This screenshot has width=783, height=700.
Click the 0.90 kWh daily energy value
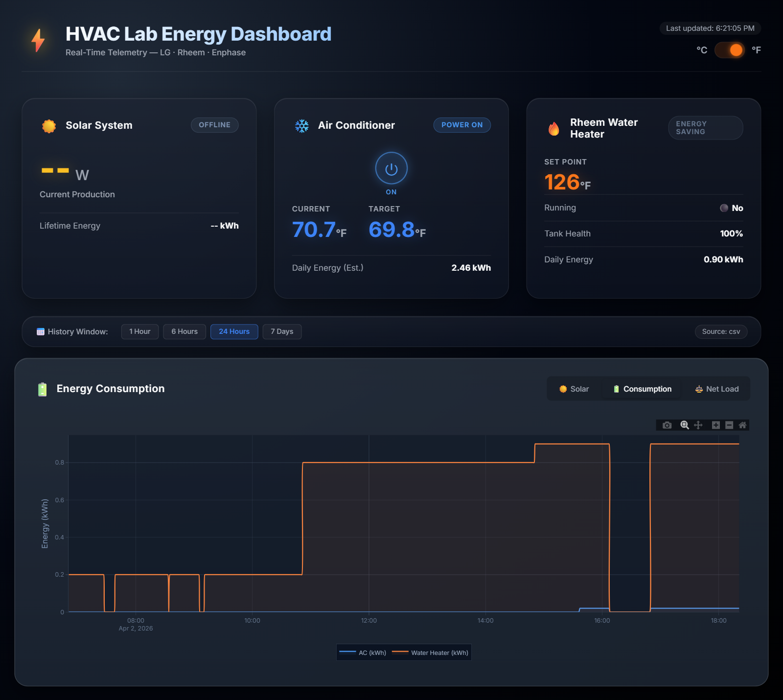(x=723, y=259)
